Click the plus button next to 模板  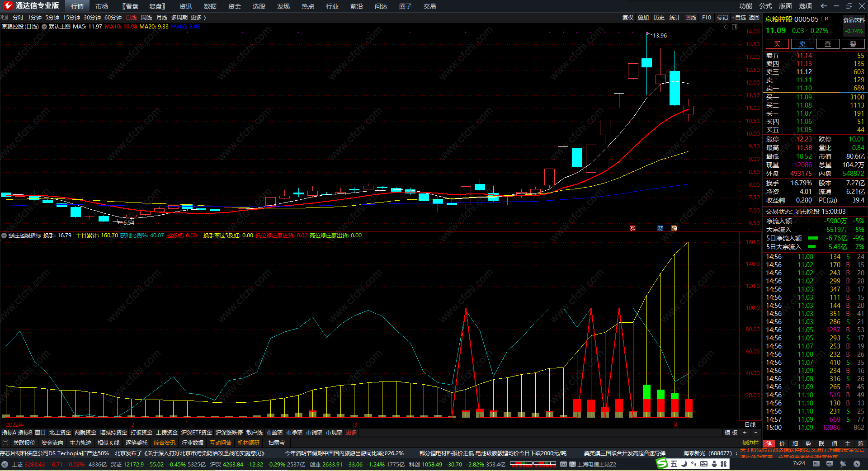pos(745,433)
